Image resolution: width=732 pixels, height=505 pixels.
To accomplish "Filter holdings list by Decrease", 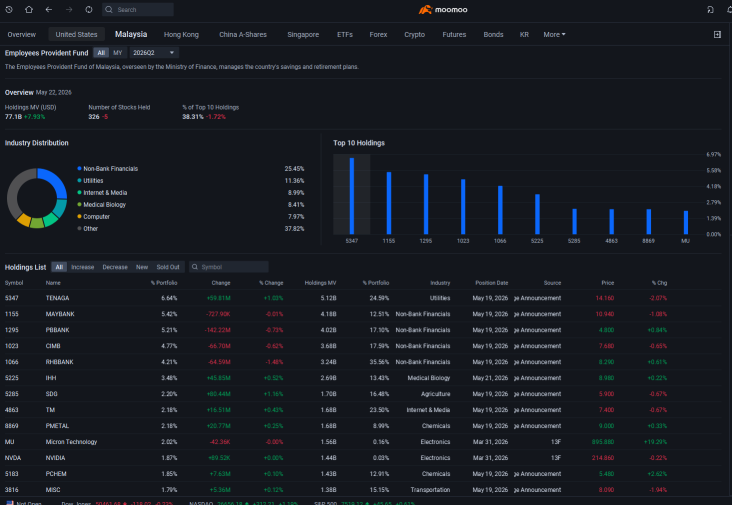I will pyautogui.click(x=115, y=267).
